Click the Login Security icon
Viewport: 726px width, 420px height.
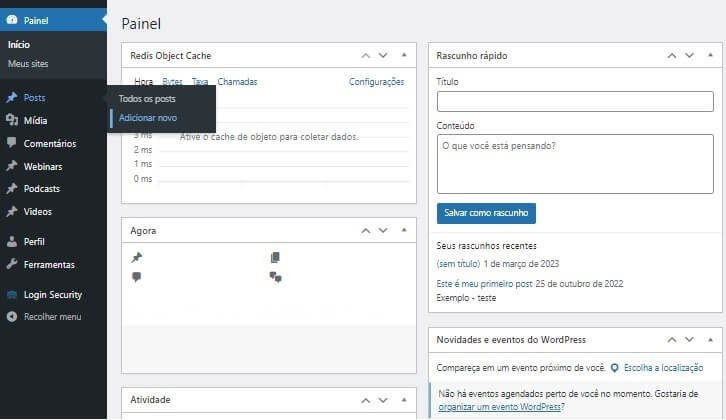click(x=12, y=295)
